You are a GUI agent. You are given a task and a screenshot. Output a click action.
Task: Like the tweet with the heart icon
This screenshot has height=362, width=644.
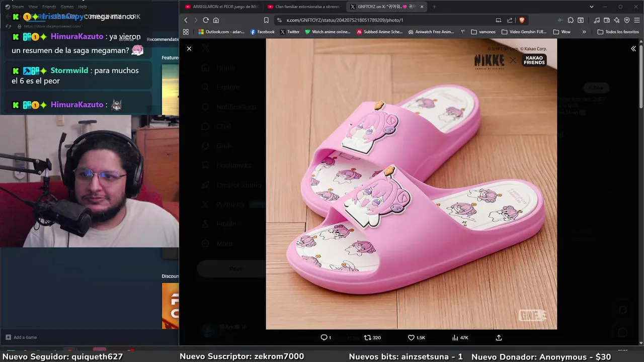click(417, 337)
